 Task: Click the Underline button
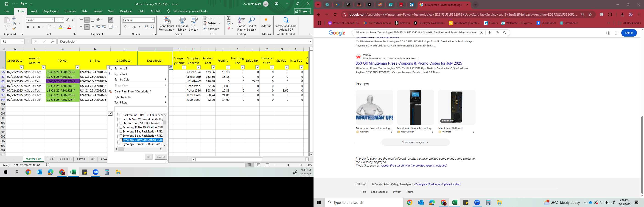click(x=39, y=27)
